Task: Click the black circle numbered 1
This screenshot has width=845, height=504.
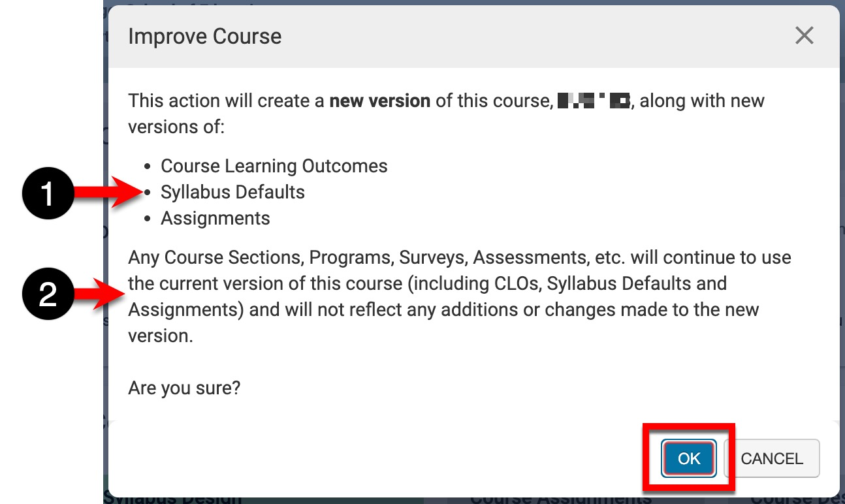Action: point(48,194)
